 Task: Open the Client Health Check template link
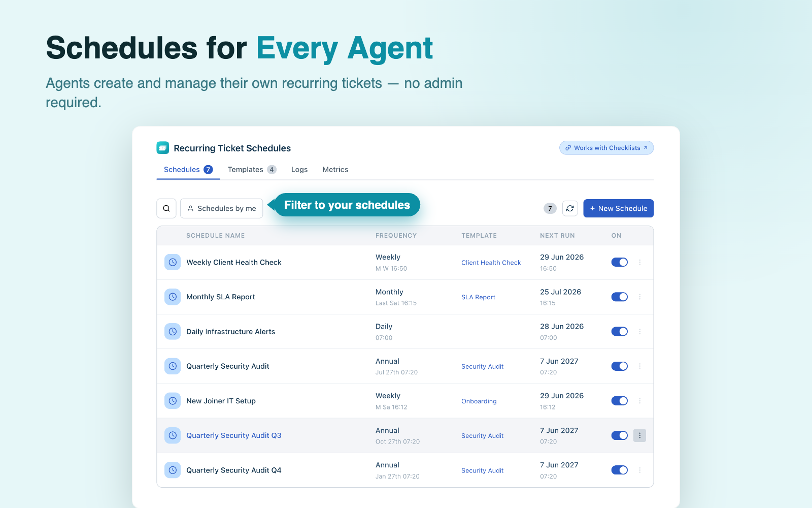click(x=491, y=263)
